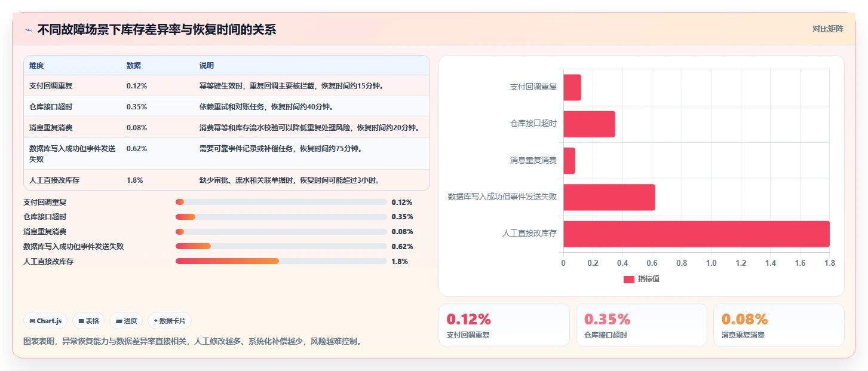Click the 消息重复消费 progress bar
The image size is (868, 371).
(x=281, y=232)
